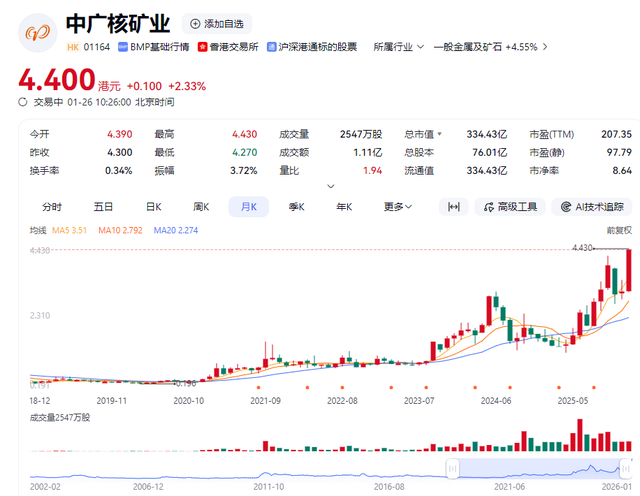Image resolution: width=640 pixels, height=496 pixels.
Task: Switch to 周K chart tab
Action: pyautogui.click(x=201, y=207)
